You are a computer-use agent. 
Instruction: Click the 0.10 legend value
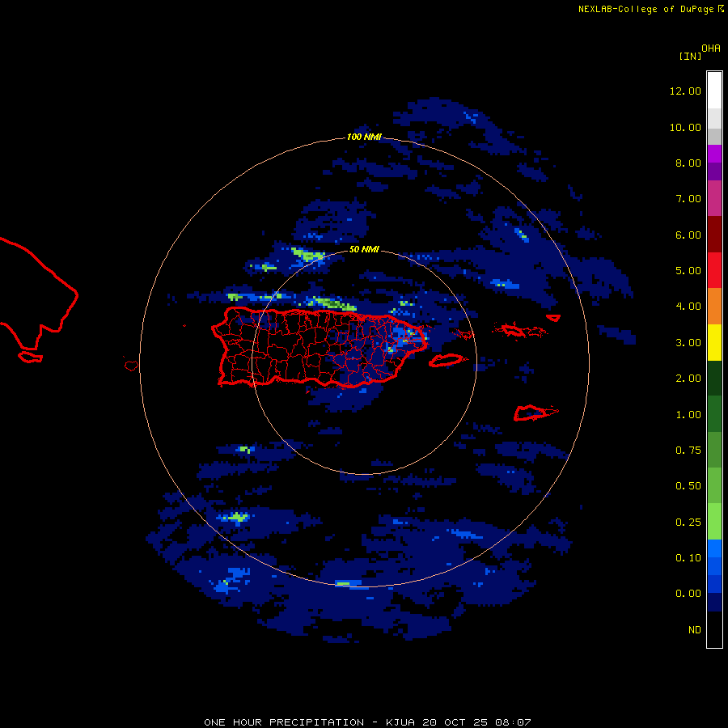pos(688,558)
